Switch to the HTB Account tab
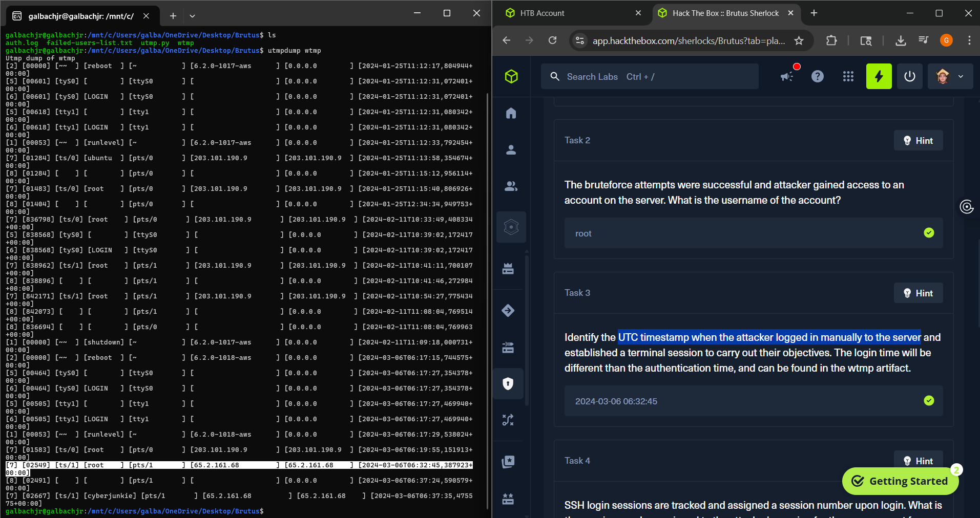The height and width of the screenshot is (518, 980). [573, 13]
